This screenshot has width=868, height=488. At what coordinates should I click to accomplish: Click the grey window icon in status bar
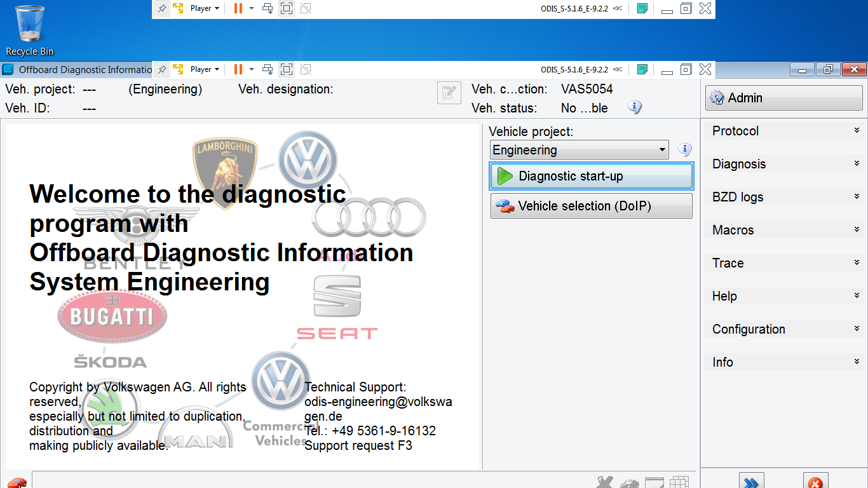pyautogui.click(x=654, y=482)
